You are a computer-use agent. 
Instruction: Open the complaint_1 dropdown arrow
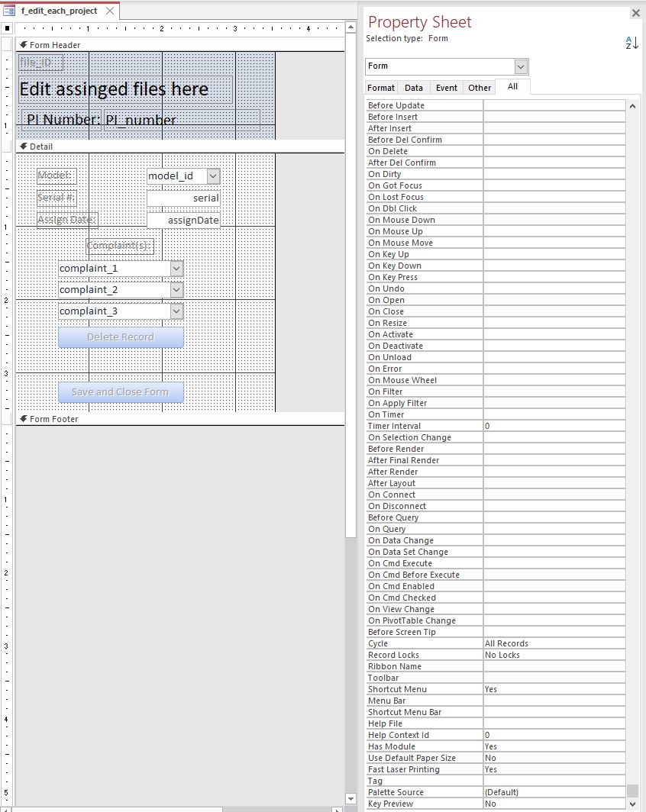[x=176, y=269]
